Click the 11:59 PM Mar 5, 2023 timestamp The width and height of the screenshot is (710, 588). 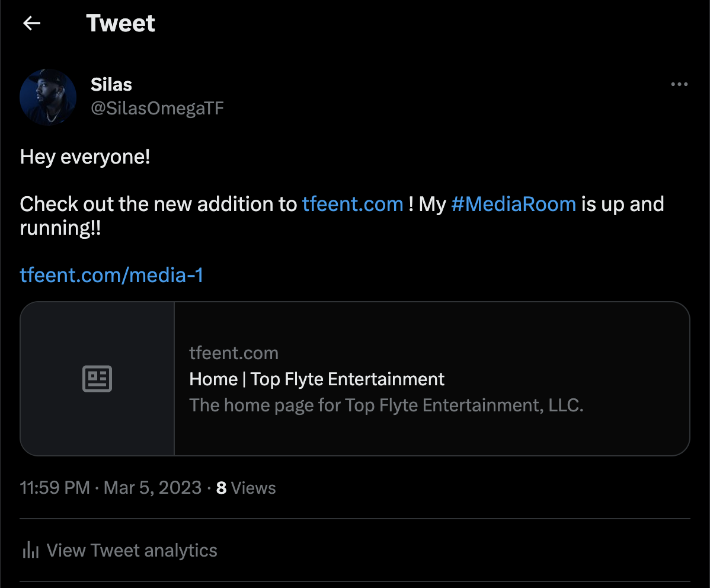tap(111, 488)
